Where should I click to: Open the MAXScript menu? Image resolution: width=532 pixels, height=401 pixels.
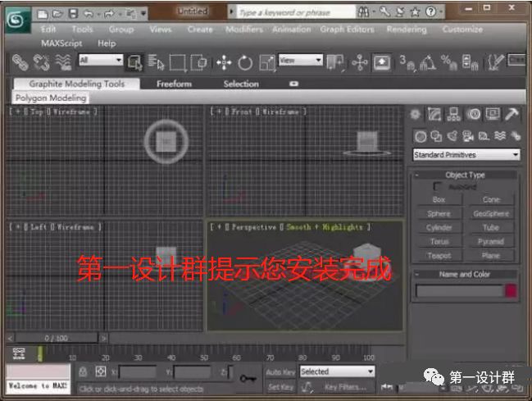pos(61,43)
